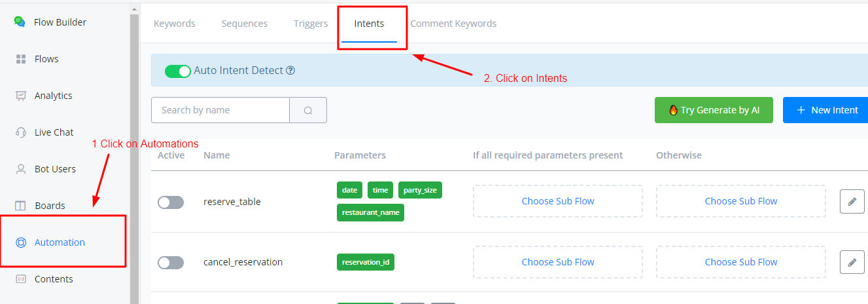Click the Flows grid icon
868x304 pixels.
click(20, 59)
